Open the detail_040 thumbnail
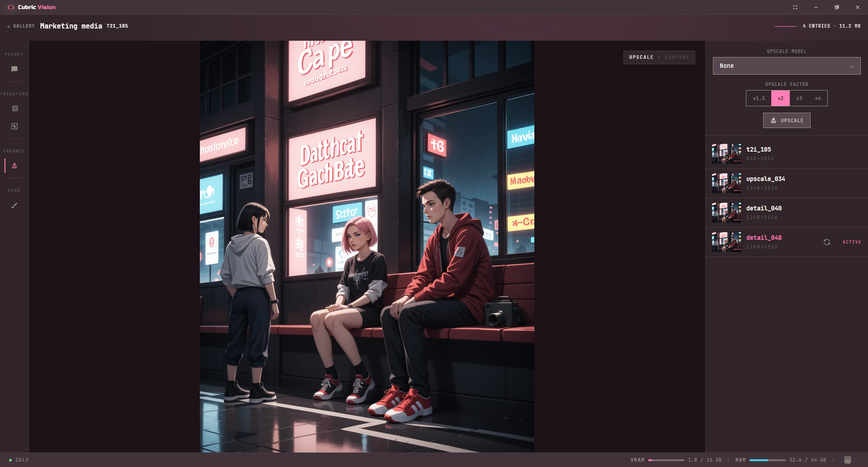This screenshot has width=868, height=467. point(726,213)
